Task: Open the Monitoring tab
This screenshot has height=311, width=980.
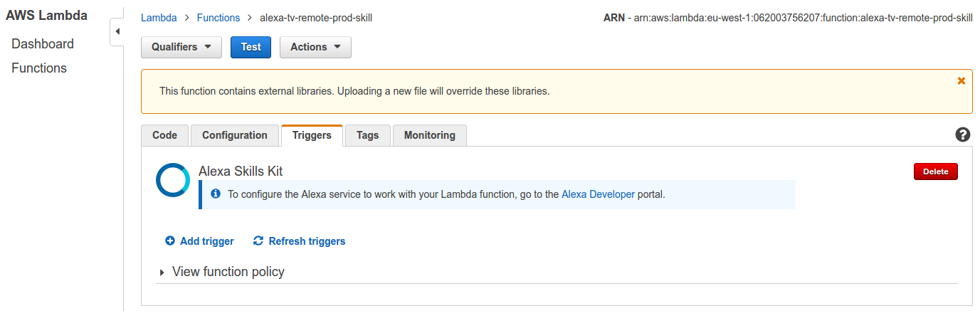Action: 430,135
